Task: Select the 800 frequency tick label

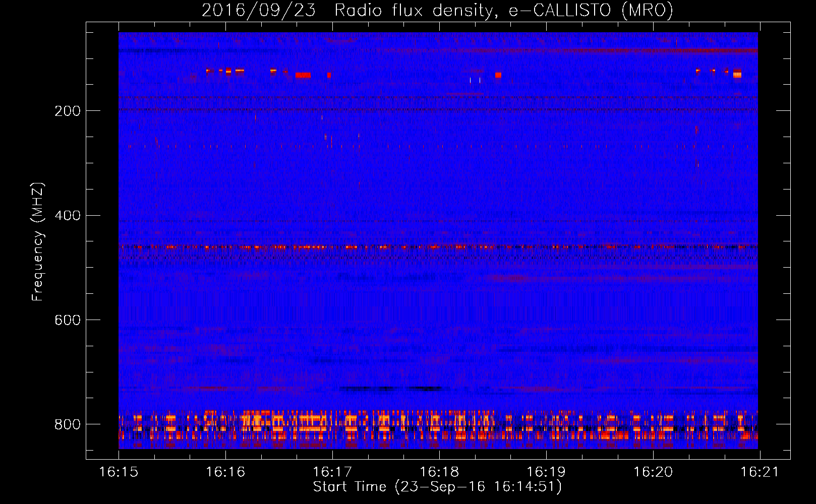Action: (67, 424)
